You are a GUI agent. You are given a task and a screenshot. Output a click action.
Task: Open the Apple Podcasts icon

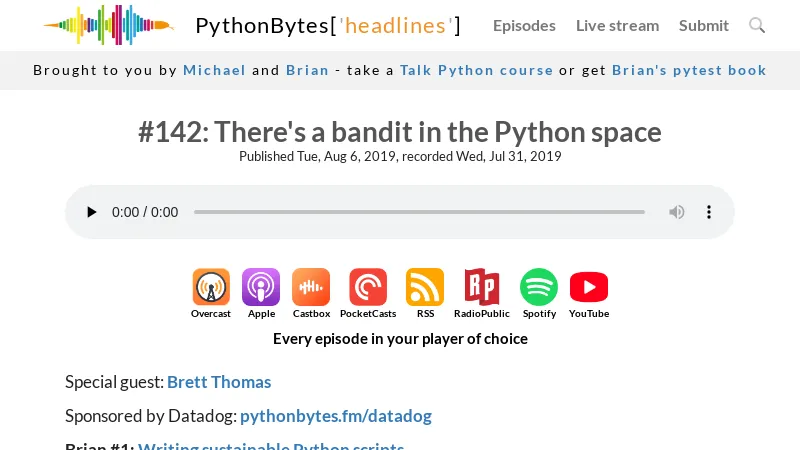261,288
